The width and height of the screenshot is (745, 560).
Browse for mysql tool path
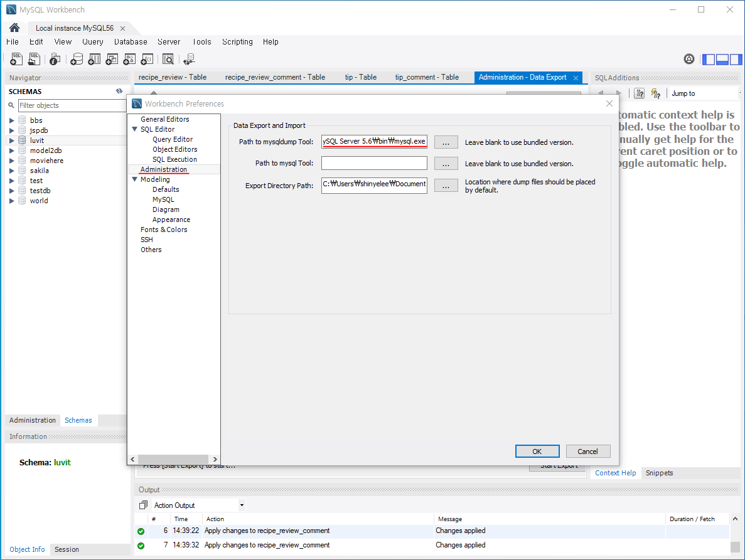click(x=446, y=163)
